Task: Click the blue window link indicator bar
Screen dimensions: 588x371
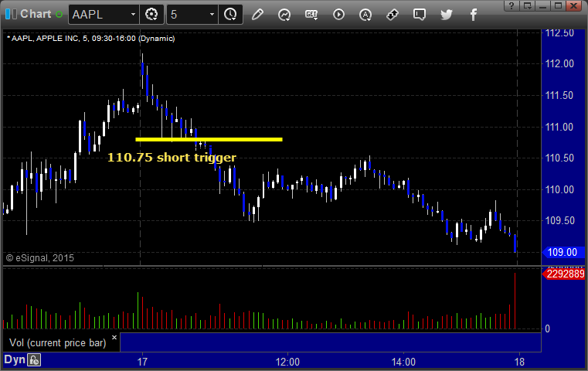Action: tap(8, 14)
